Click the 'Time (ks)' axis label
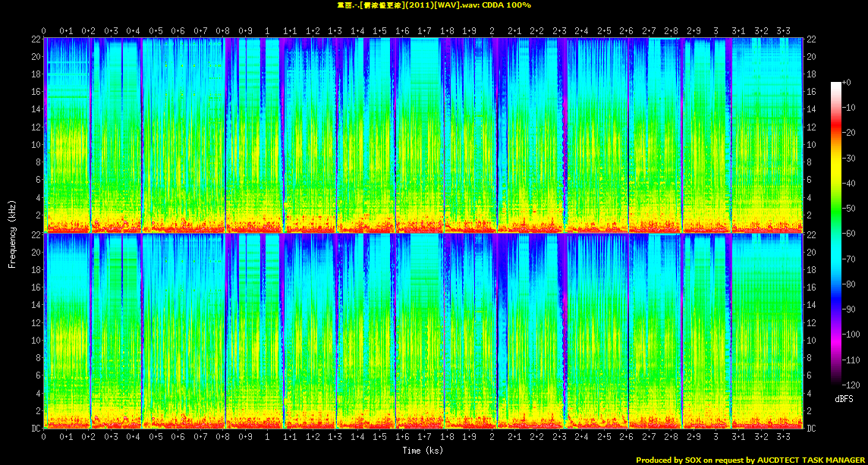The image size is (868, 465). coord(423,451)
